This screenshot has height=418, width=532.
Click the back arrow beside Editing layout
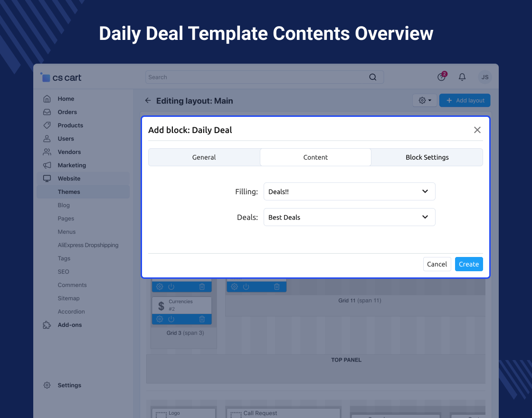coord(148,101)
